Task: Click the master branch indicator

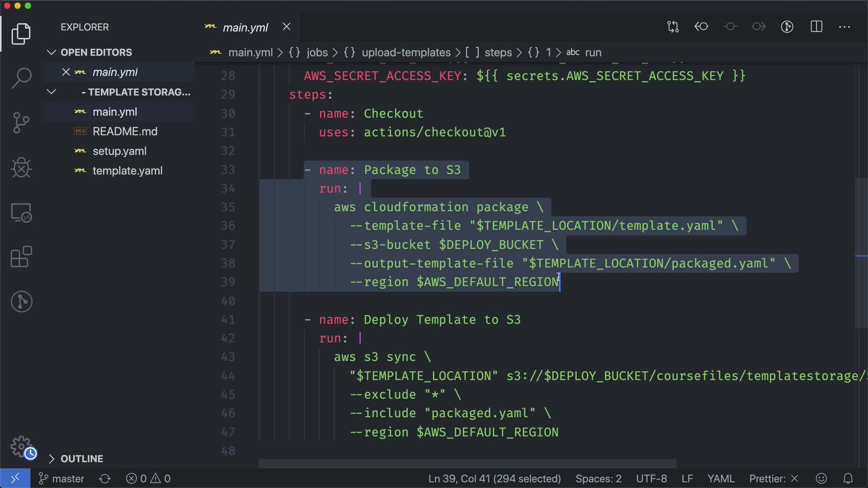Action: pos(62,479)
